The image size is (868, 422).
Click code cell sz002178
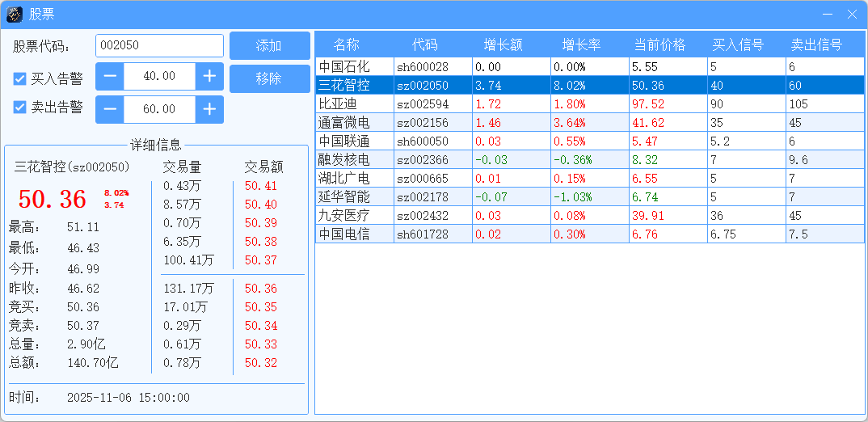pos(433,196)
